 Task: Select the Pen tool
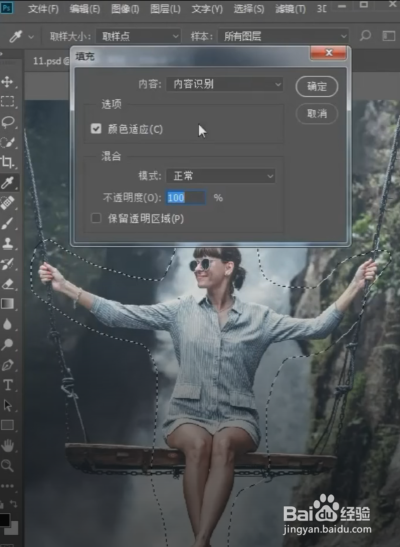(7, 365)
